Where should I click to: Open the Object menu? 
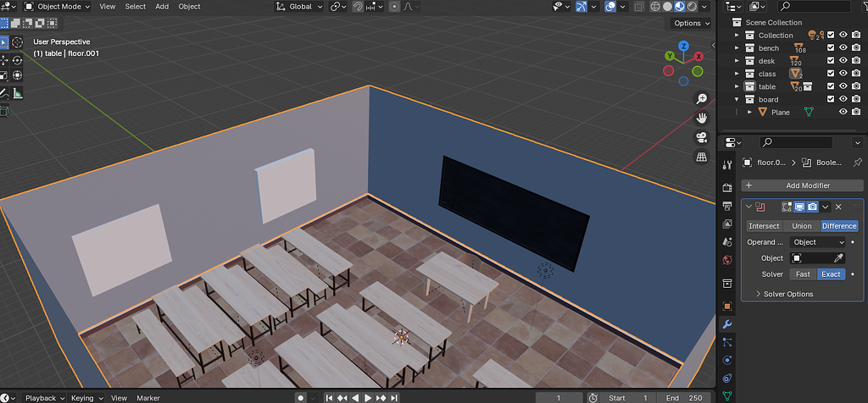[189, 7]
